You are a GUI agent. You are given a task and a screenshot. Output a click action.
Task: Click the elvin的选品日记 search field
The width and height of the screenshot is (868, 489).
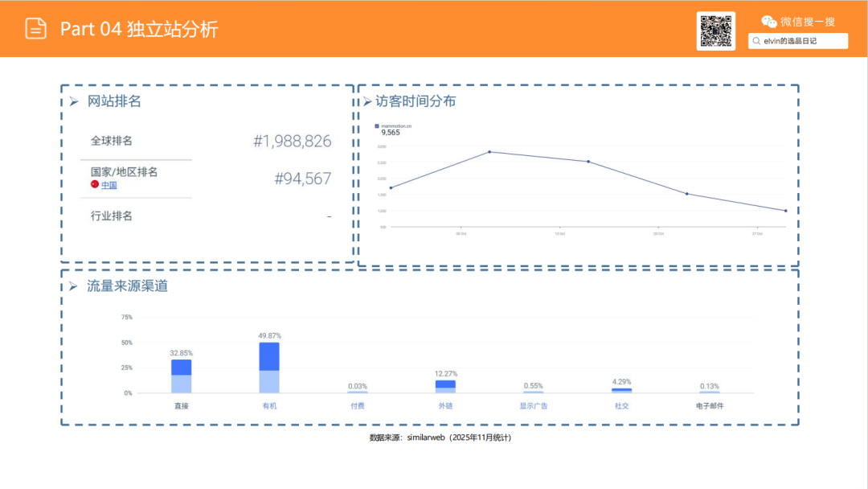804,40
